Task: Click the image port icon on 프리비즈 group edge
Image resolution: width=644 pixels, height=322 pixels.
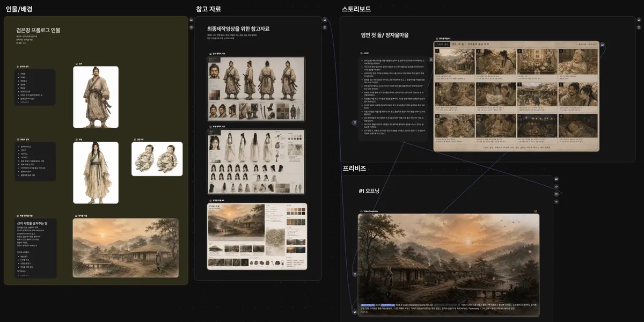Action: (556, 179)
